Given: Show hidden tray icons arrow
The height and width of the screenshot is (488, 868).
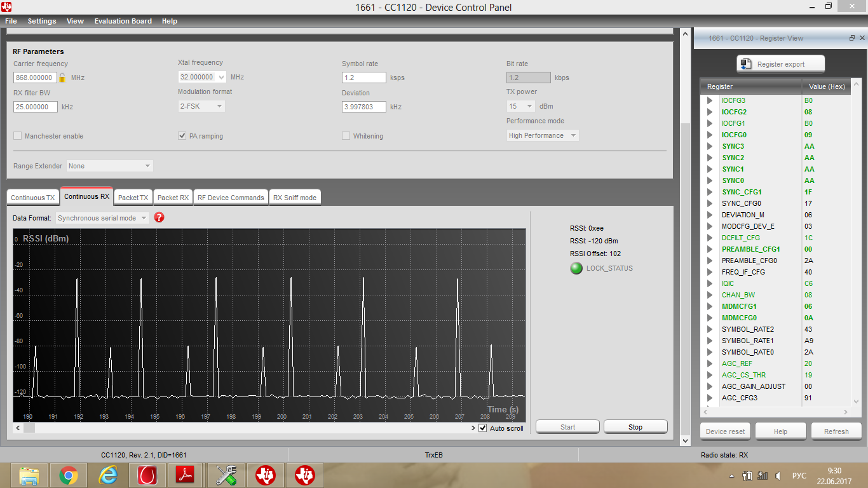Looking at the screenshot, I should tap(731, 476).
